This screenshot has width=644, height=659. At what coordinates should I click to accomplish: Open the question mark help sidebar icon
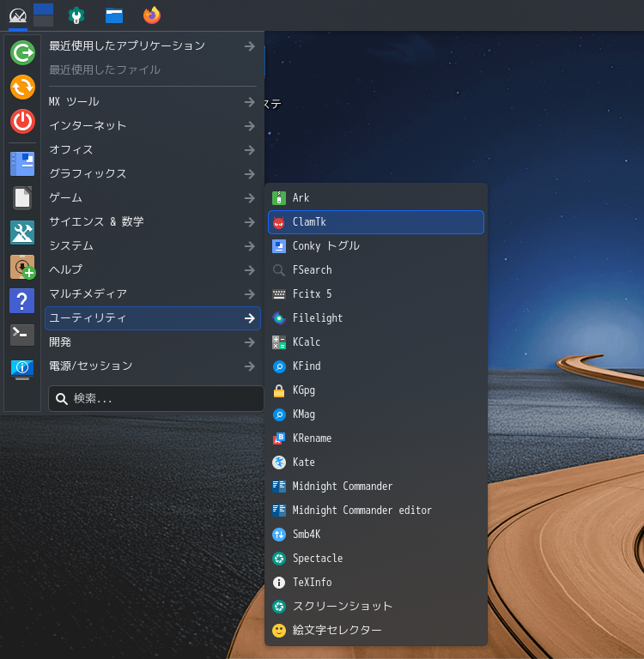22,301
